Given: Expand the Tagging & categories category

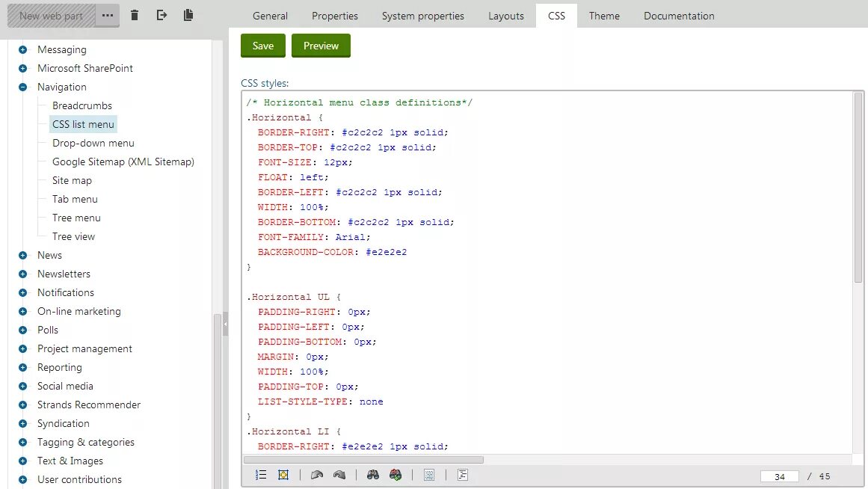Looking at the screenshot, I should click(22, 443).
